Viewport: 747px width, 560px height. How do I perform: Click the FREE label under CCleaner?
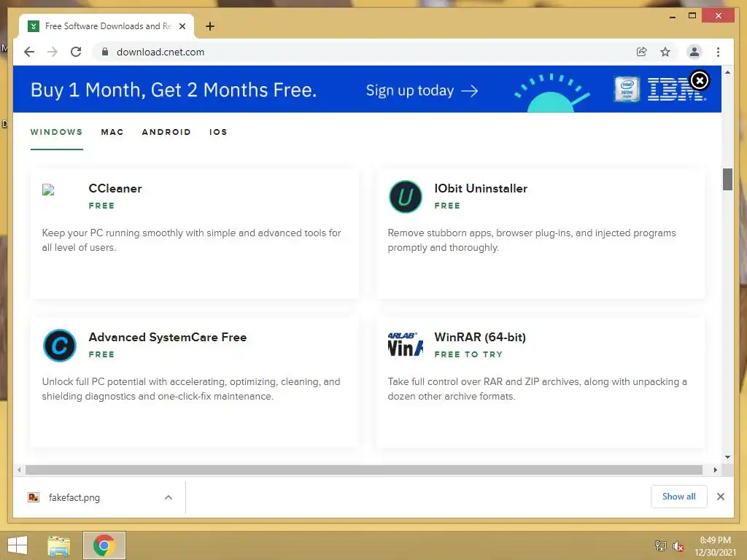click(x=101, y=206)
